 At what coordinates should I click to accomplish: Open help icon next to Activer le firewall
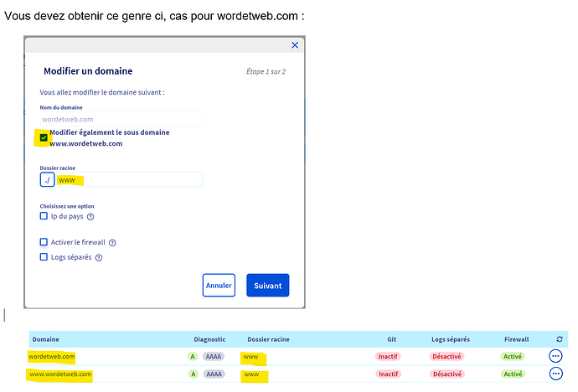coord(112,243)
